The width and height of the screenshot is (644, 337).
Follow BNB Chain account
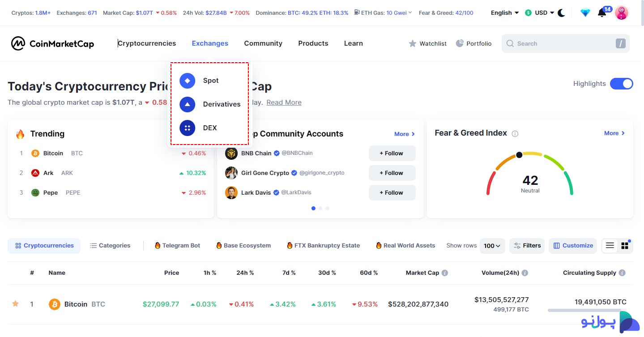(392, 154)
